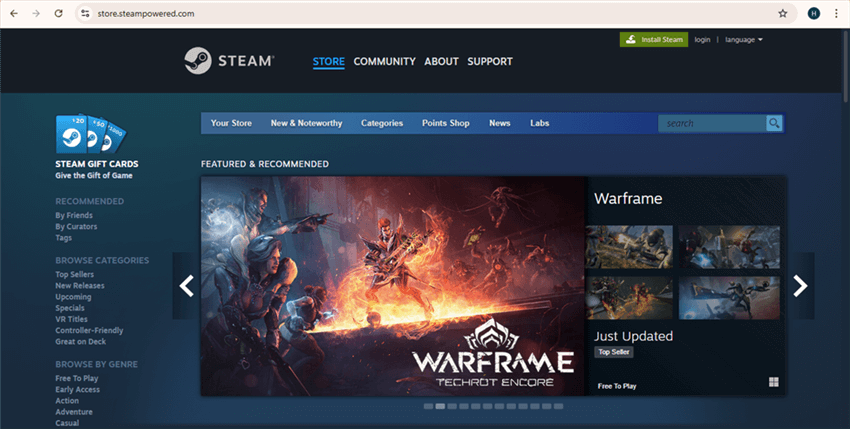Click top-right Warframe screenshot thumbnail
The width and height of the screenshot is (850, 429).
[x=729, y=247]
